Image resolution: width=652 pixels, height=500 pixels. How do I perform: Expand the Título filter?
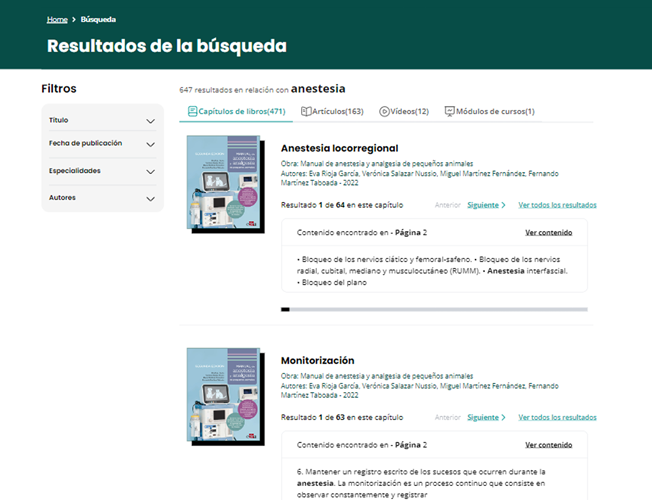151,121
